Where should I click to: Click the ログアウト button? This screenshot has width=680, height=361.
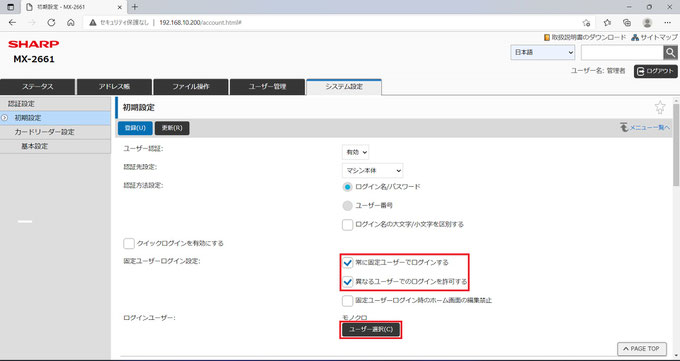pos(656,71)
